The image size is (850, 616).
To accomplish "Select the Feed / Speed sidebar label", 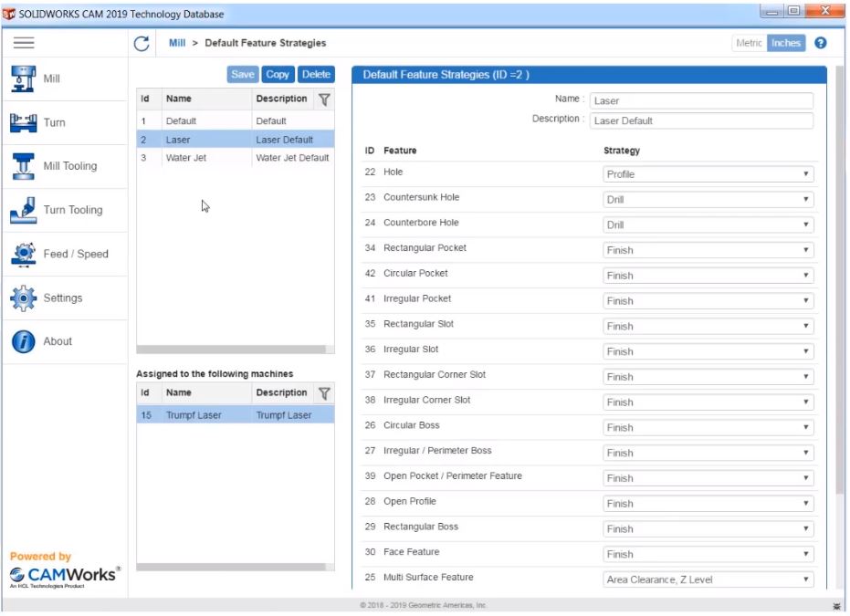I will 76,255.
